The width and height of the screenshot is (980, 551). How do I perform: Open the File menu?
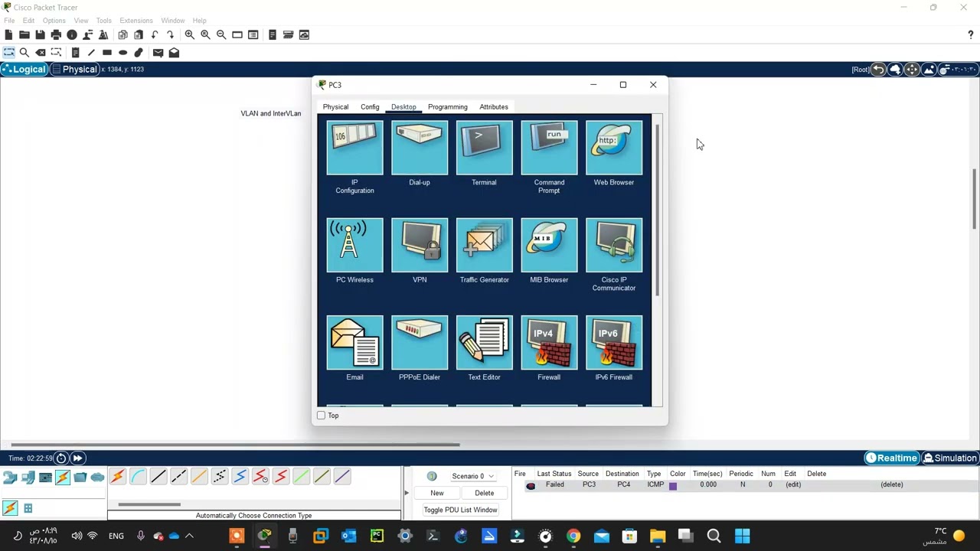click(x=9, y=21)
